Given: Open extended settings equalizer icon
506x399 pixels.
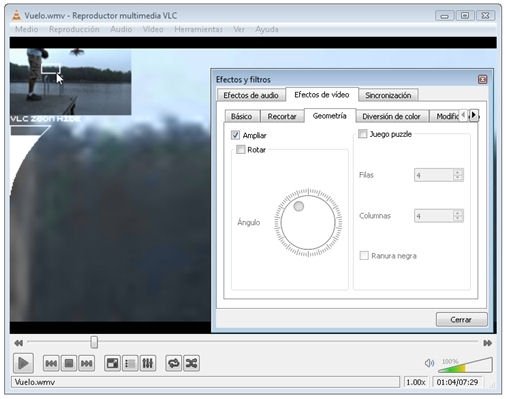Looking at the screenshot, I should click(148, 363).
